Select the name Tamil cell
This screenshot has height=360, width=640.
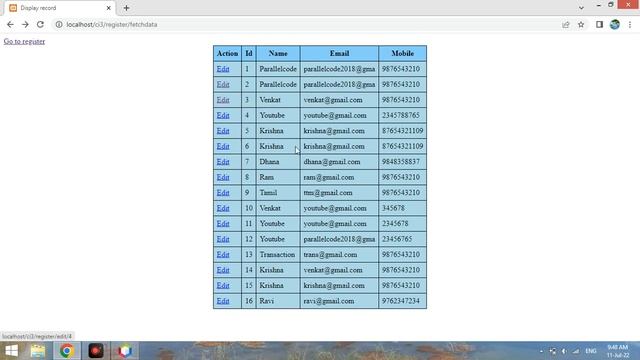278,193
